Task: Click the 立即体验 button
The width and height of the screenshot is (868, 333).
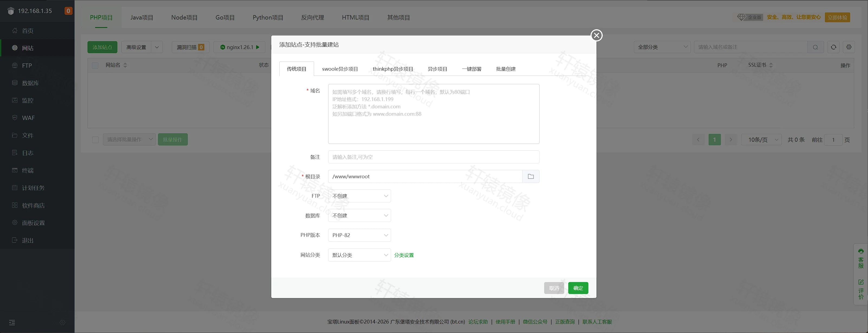Action: click(837, 18)
